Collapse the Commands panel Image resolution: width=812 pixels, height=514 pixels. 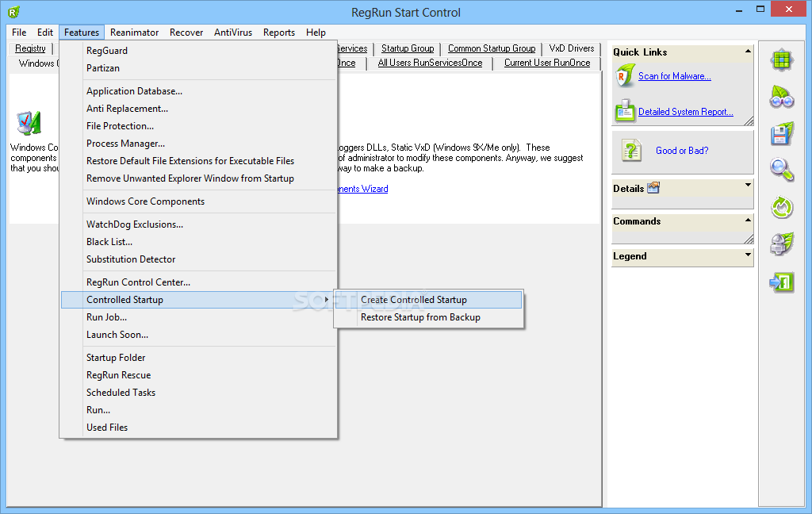(748, 221)
